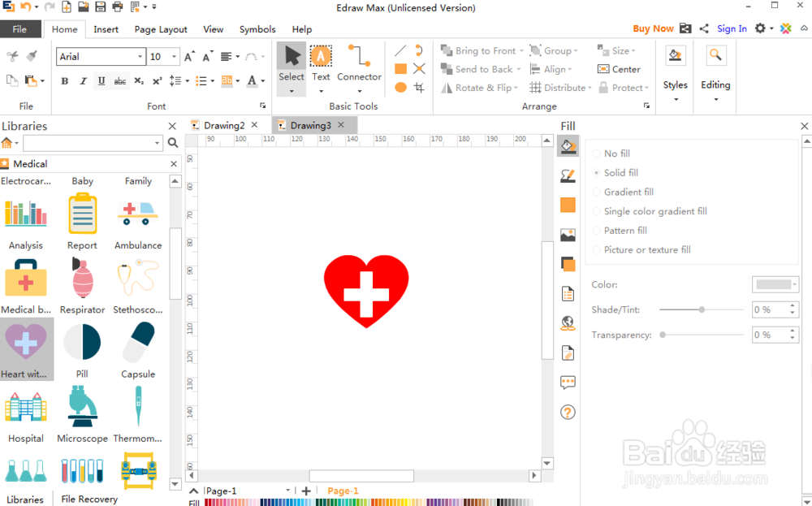Select the crop tool icon
812x506 pixels.
pos(419,88)
